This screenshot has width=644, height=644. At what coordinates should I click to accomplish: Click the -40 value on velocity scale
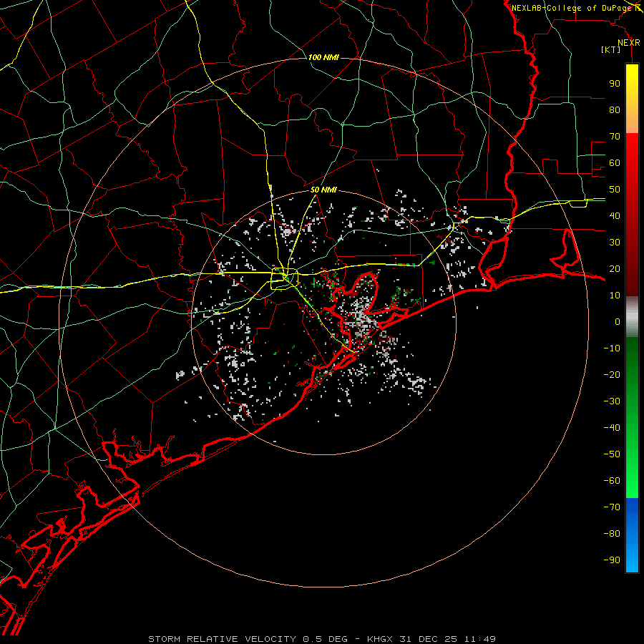pos(612,428)
